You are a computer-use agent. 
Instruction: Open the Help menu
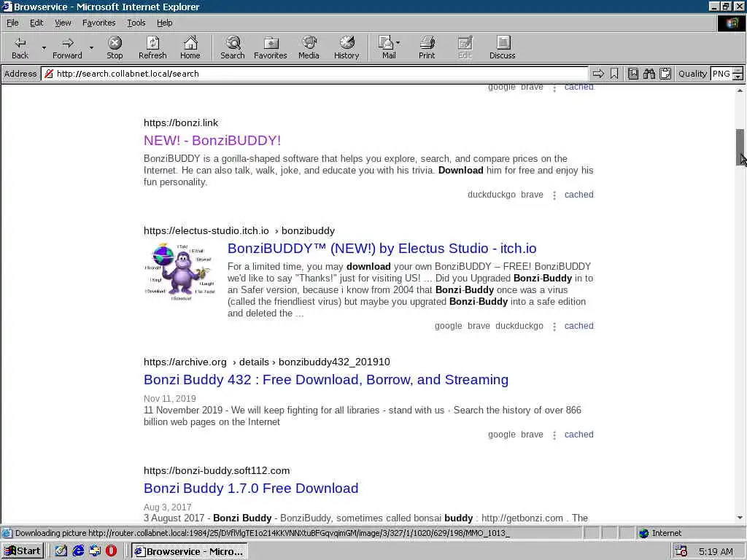click(164, 23)
